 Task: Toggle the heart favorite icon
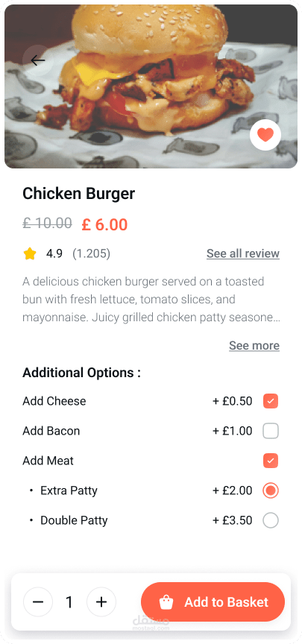click(x=265, y=135)
